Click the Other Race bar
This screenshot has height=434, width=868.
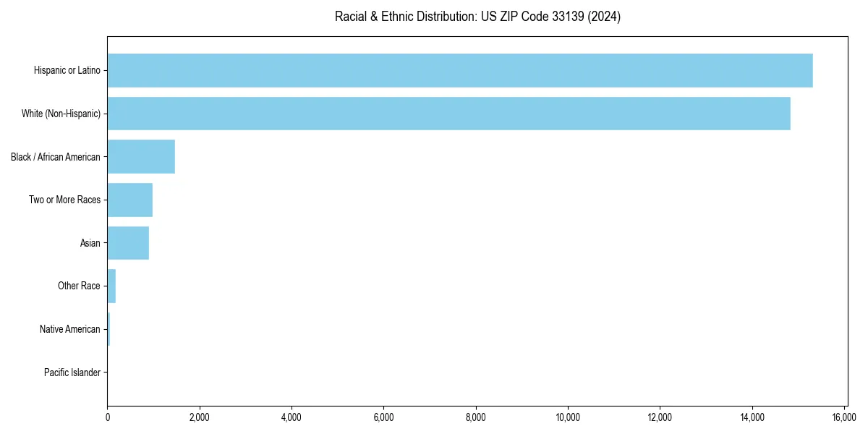point(111,286)
